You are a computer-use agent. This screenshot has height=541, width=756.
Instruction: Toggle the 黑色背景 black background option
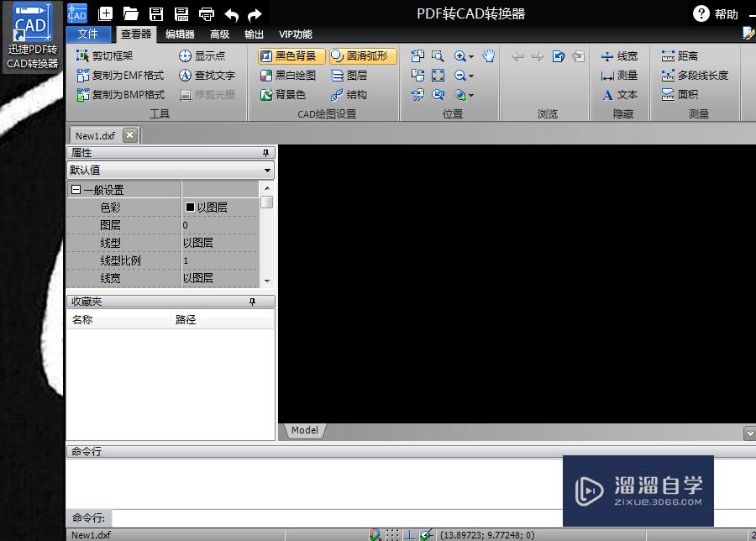(x=288, y=56)
